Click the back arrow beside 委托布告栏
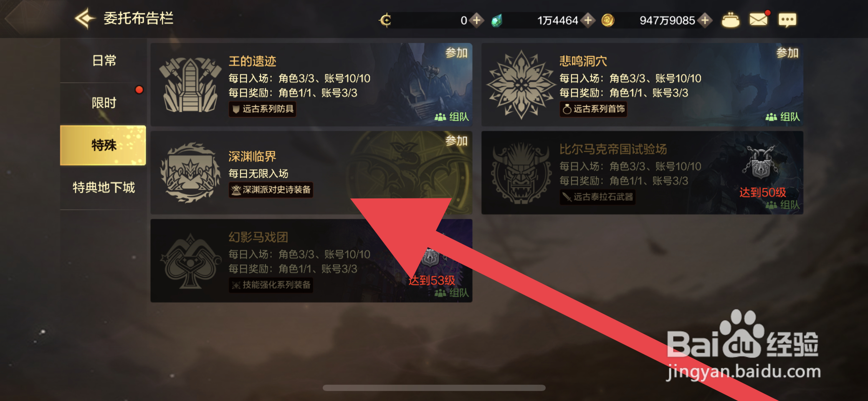This screenshot has height=401, width=868. pos(85,19)
